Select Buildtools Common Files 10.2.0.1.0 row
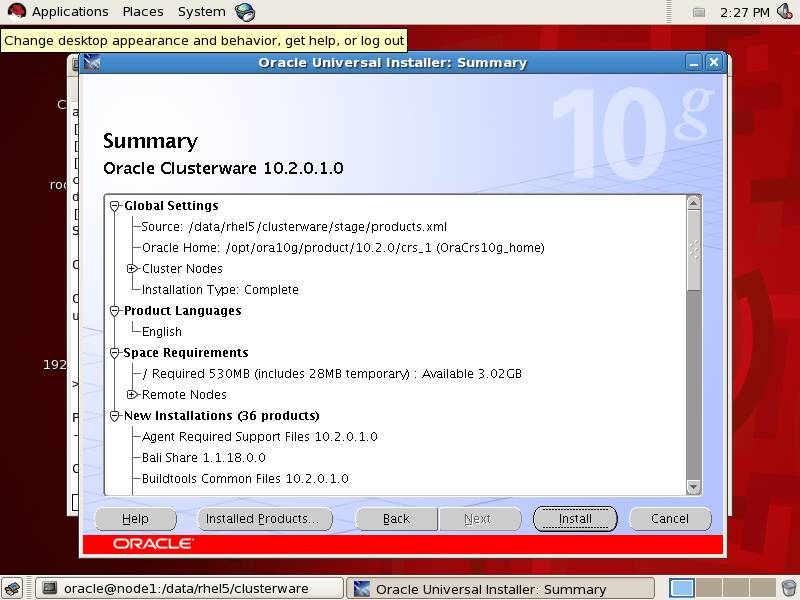 [x=245, y=479]
